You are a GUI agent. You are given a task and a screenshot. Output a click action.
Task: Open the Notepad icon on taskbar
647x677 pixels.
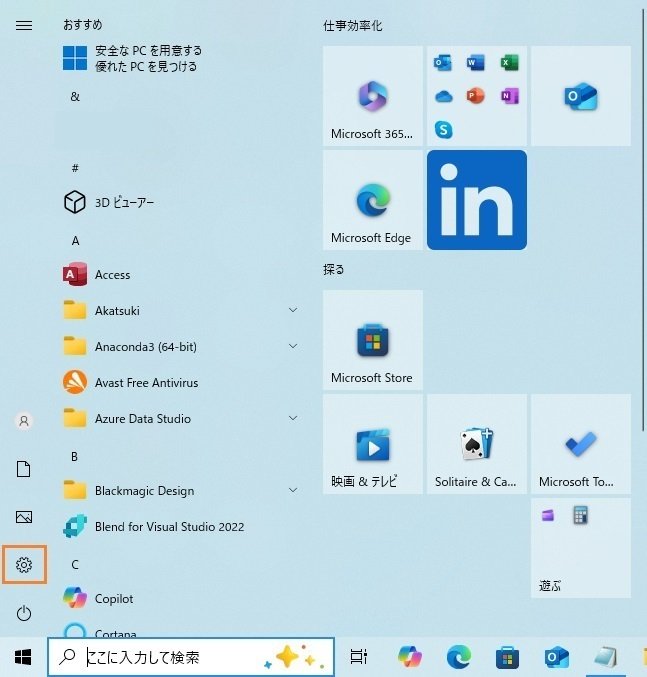pos(606,657)
